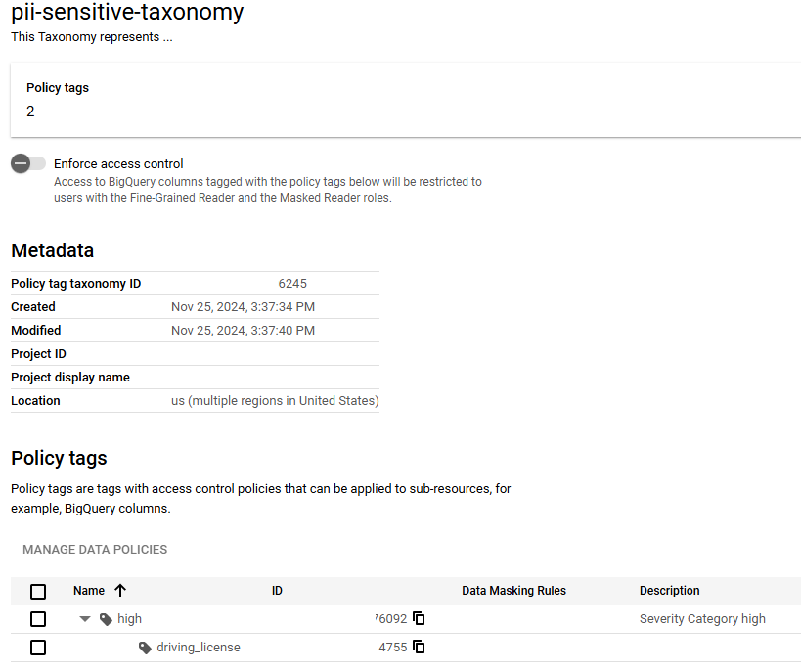Click the tag icon beside driving_license
Viewport: 801px width, 672px height.
coord(144,647)
